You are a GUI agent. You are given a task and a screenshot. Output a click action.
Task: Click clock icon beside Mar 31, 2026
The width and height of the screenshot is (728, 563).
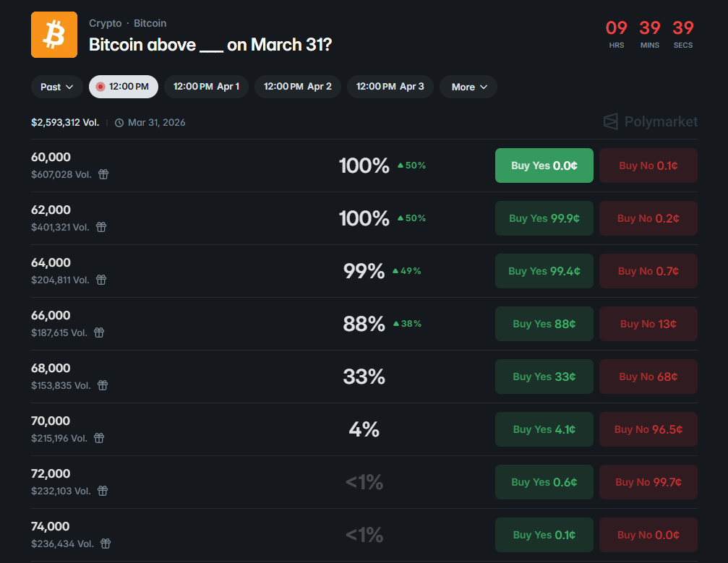119,123
